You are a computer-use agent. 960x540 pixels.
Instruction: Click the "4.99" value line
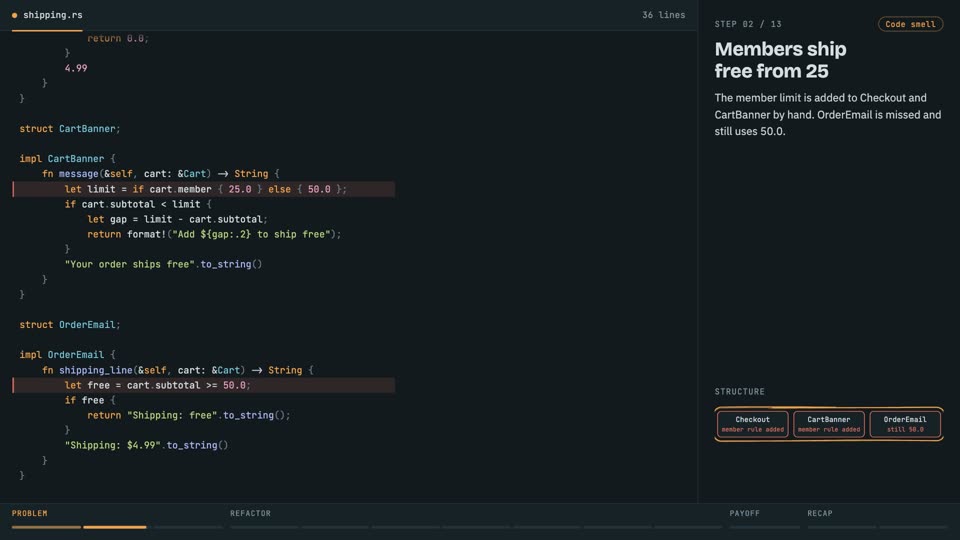[x=76, y=68]
